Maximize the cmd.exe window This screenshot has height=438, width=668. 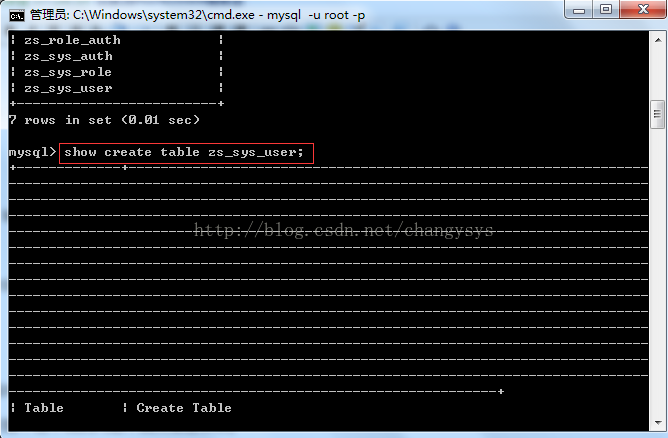[x=606, y=9]
